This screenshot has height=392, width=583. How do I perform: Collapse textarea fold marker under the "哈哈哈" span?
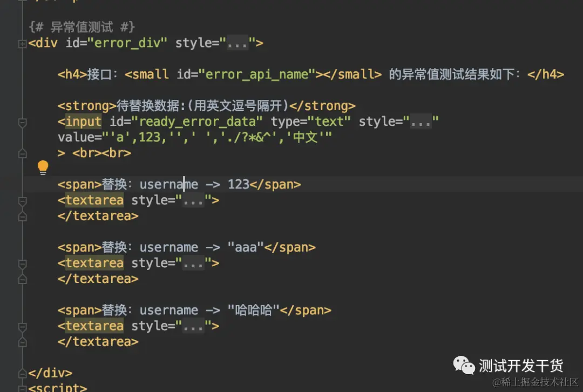[22, 327]
